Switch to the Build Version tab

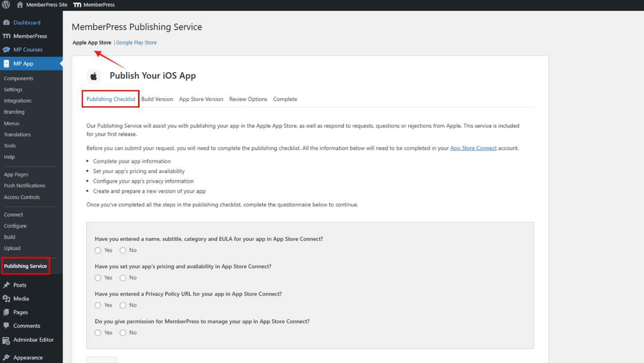point(157,99)
